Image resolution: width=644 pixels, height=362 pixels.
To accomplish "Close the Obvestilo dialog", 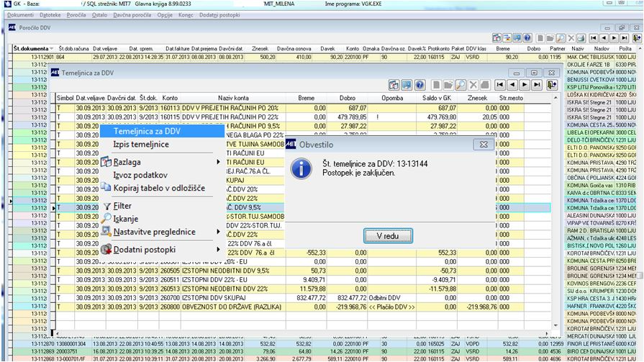I will pos(484,144).
